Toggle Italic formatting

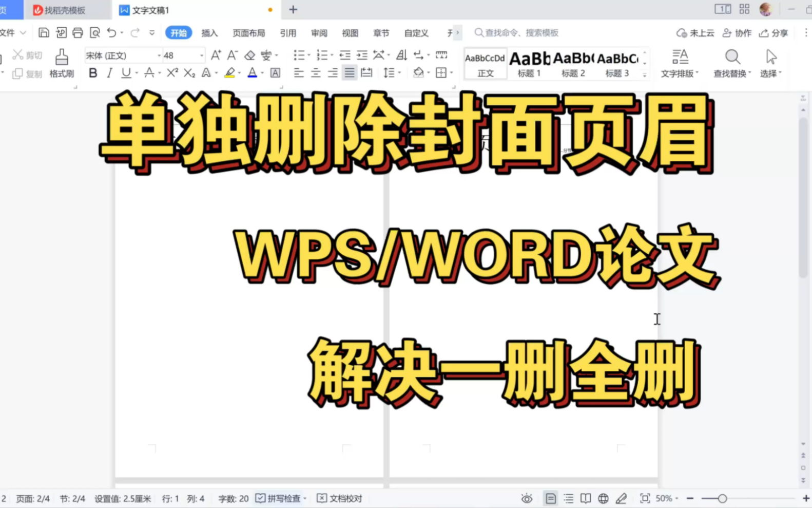109,73
